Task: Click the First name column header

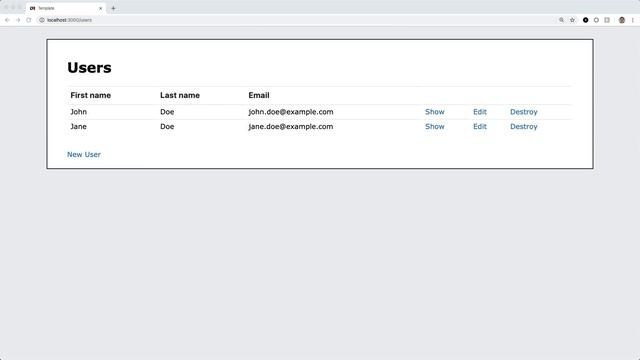Action: click(x=90, y=95)
